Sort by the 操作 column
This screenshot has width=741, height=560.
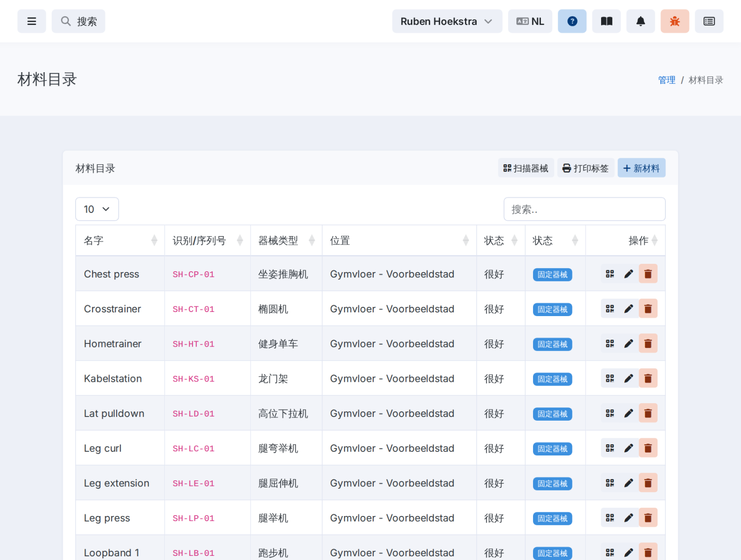(x=625, y=241)
